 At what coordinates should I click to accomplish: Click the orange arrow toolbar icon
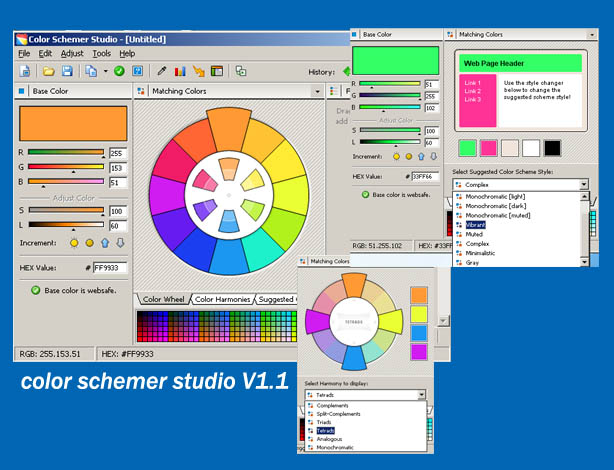pyautogui.click(x=199, y=71)
